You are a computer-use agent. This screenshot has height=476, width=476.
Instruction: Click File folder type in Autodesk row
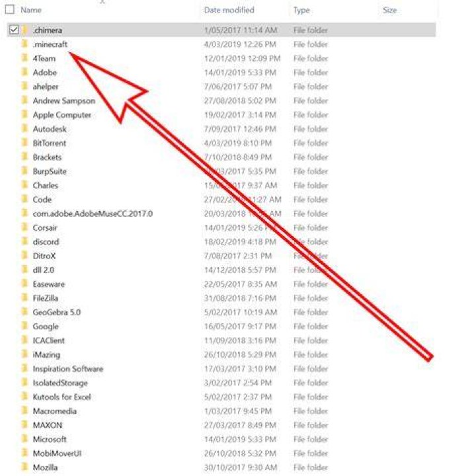point(311,129)
